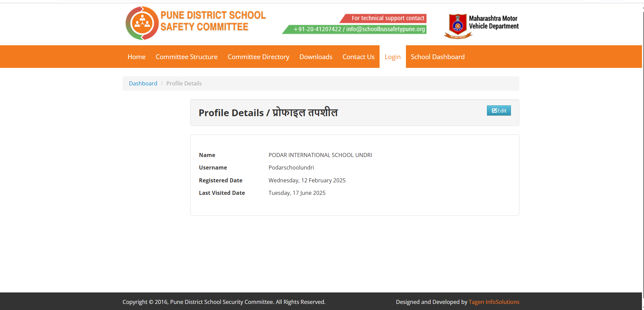
Task: Click the Maharashtra Motor Vehicle Department text
Action: (494, 22)
